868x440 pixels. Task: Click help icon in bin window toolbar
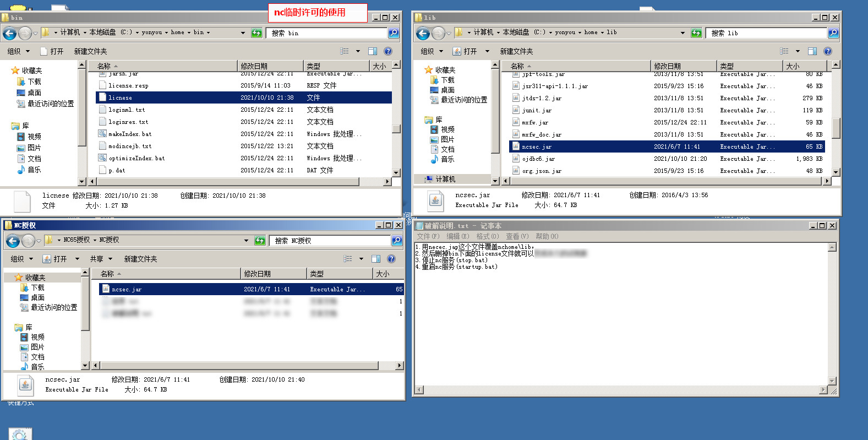point(388,51)
